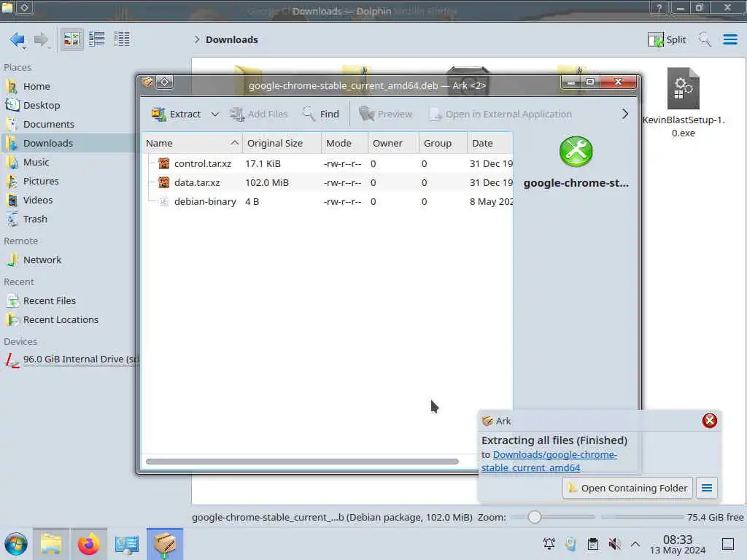Select KevinBlastSetup-1.0.exe file
This screenshot has height=560, width=747.
683,103
